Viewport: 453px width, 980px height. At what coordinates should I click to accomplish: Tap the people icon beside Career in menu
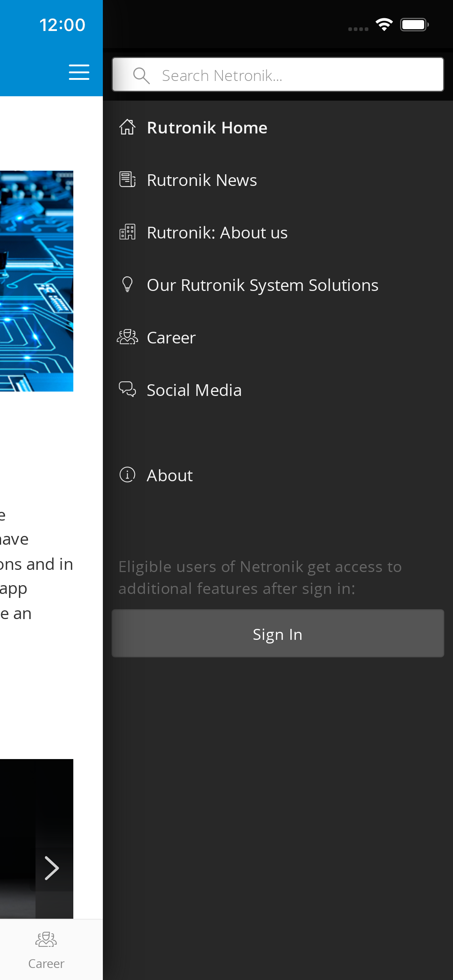pos(127,337)
